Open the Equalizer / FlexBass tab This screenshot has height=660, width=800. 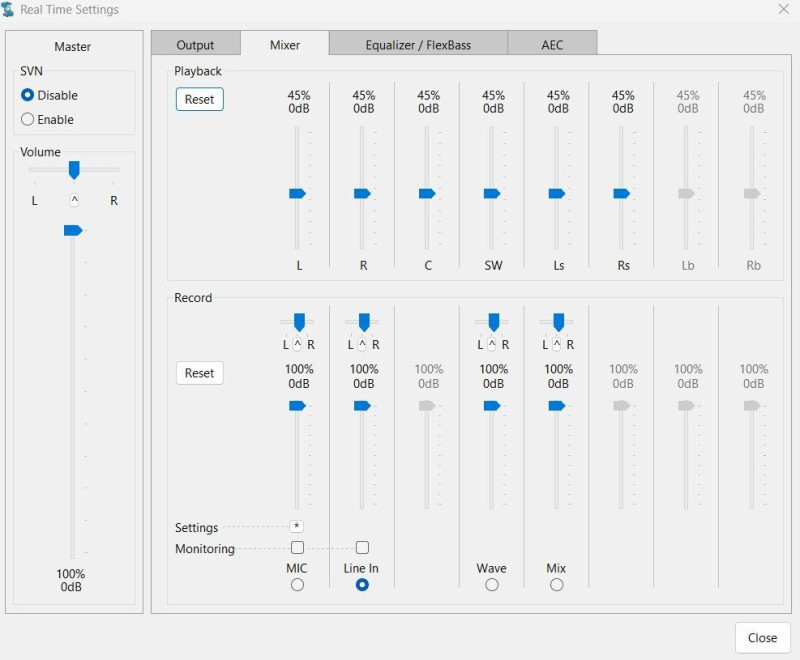click(418, 45)
